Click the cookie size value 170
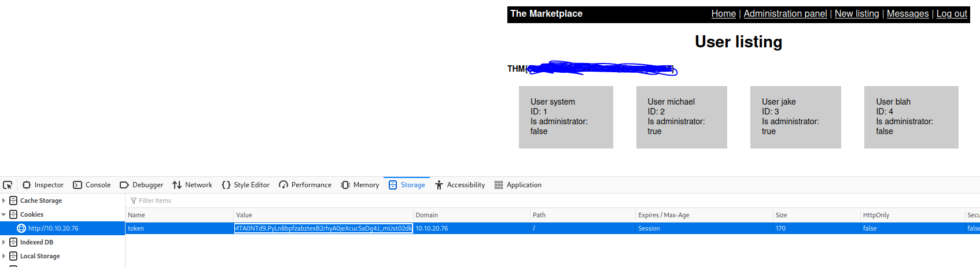Screen dimensions: 980x267 (x=817, y=228)
